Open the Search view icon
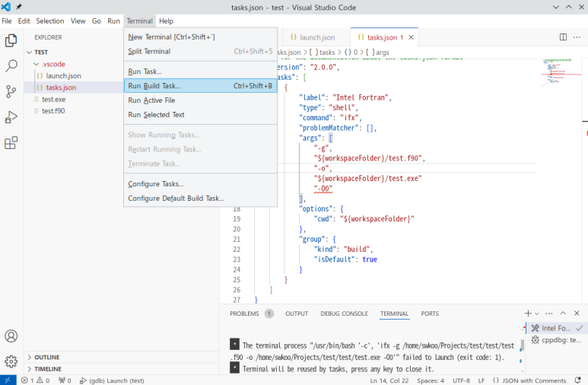The width and height of the screenshot is (588, 385). pos(11,66)
